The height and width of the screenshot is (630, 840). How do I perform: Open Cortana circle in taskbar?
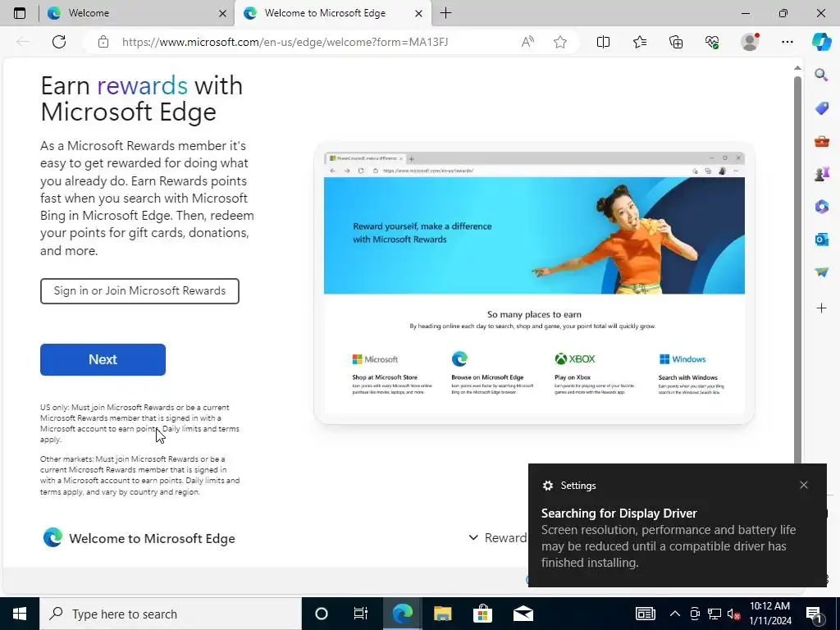coord(322,614)
